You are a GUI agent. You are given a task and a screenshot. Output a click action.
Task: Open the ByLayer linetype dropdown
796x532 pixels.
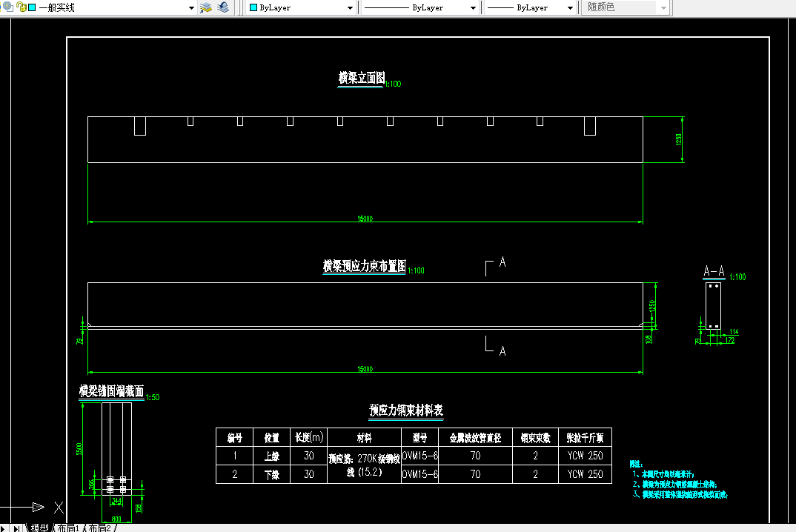pos(473,8)
